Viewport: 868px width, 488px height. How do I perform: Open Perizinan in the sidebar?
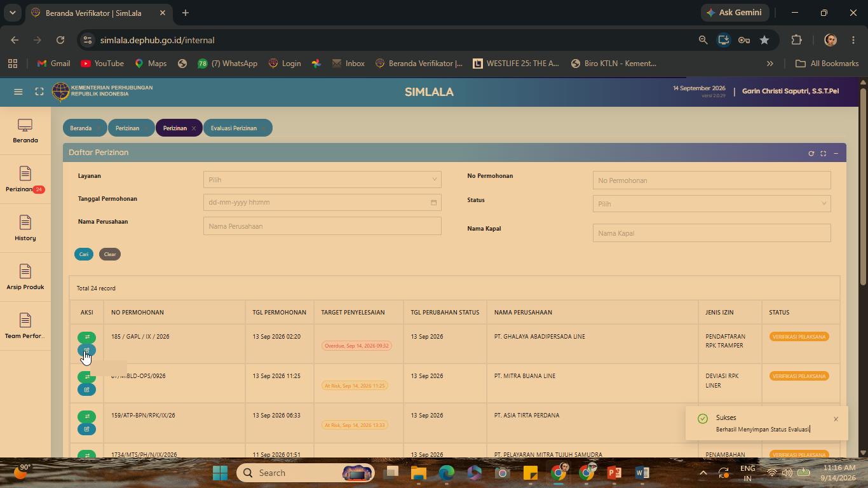point(25,180)
